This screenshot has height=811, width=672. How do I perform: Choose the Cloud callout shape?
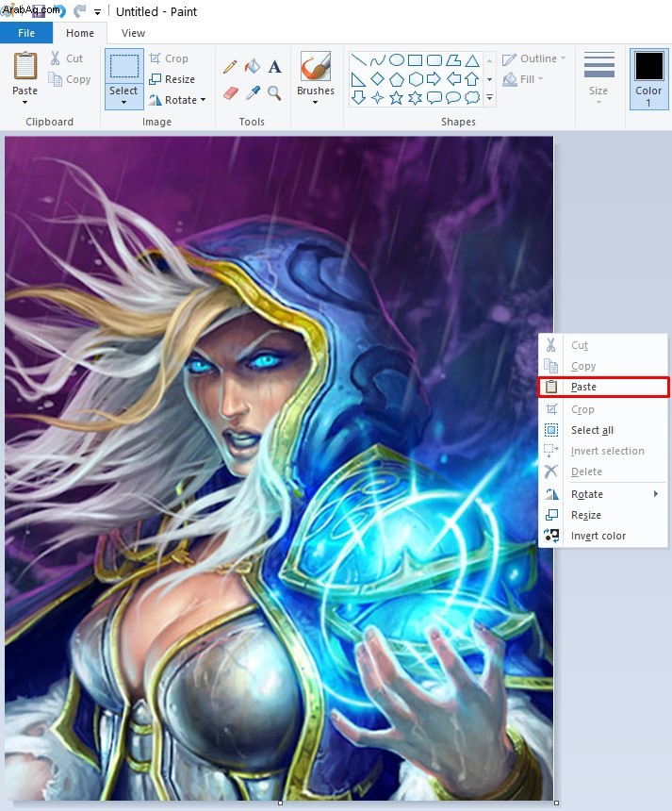(x=472, y=97)
